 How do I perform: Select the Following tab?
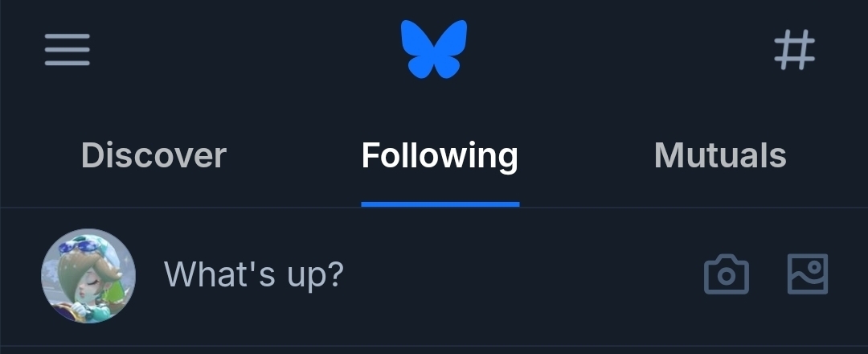(x=440, y=155)
